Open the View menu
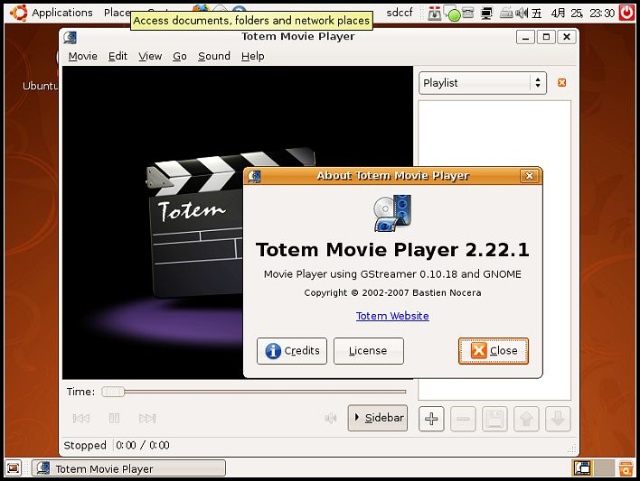 coord(150,56)
